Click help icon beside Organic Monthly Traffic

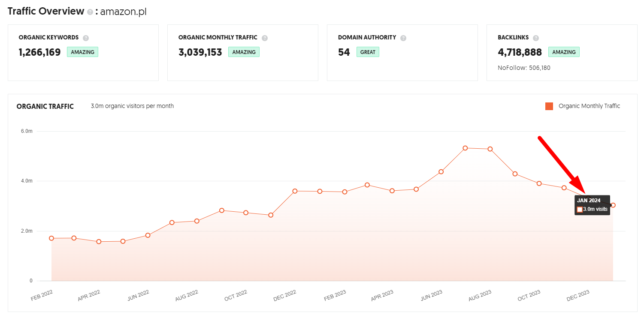tap(265, 38)
